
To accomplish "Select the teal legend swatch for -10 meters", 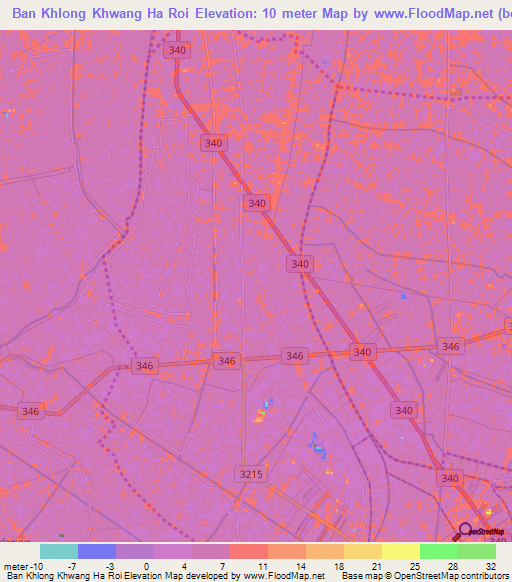I will tap(59, 552).
